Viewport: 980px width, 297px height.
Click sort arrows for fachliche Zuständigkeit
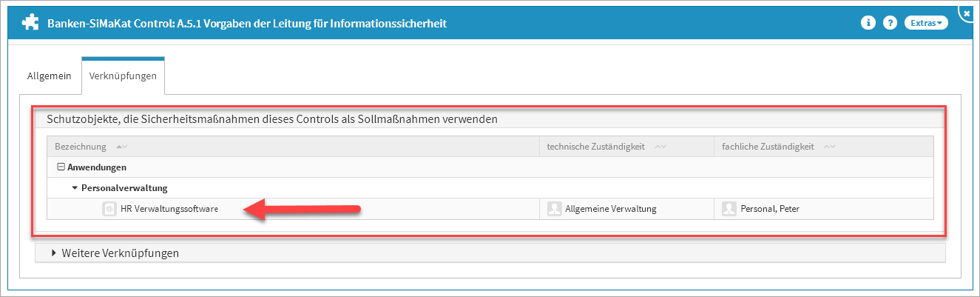pyautogui.click(x=829, y=147)
